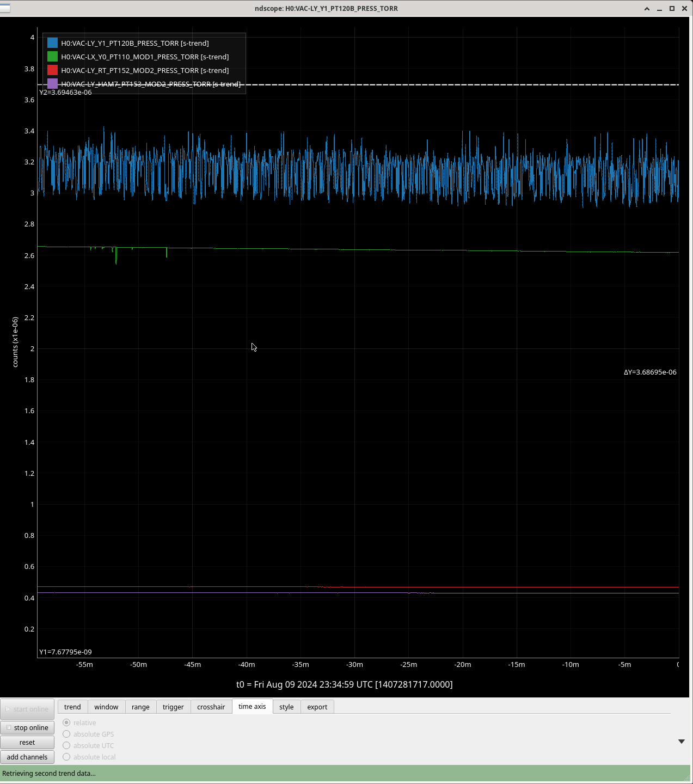Switch to the window tab
Image resolution: width=693 pixels, height=784 pixels.
pyautogui.click(x=106, y=707)
